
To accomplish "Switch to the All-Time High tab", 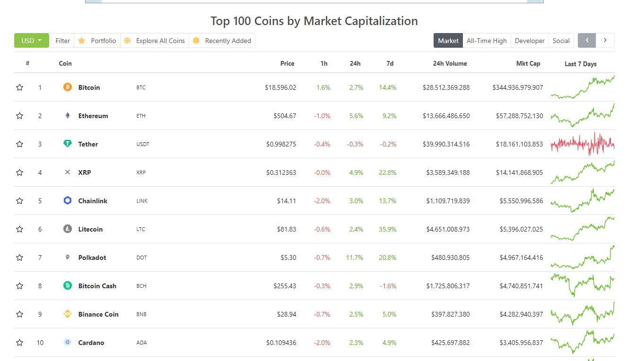I will (487, 41).
